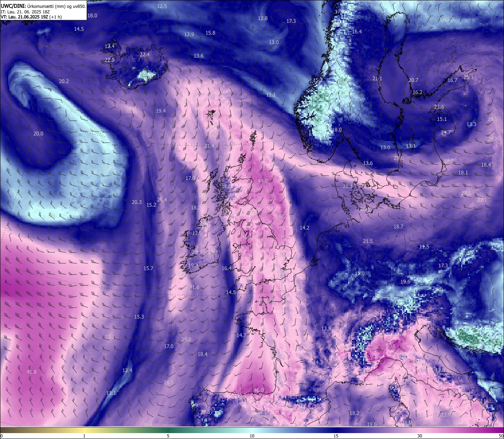Click the VT valid time line 19Z
The height and width of the screenshot is (439, 504).
click(31, 17)
